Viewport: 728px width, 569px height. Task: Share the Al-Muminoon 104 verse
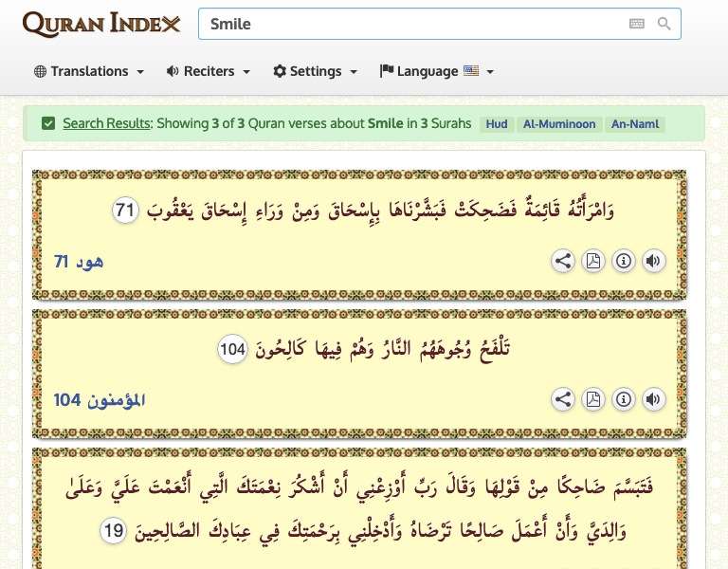563,400
